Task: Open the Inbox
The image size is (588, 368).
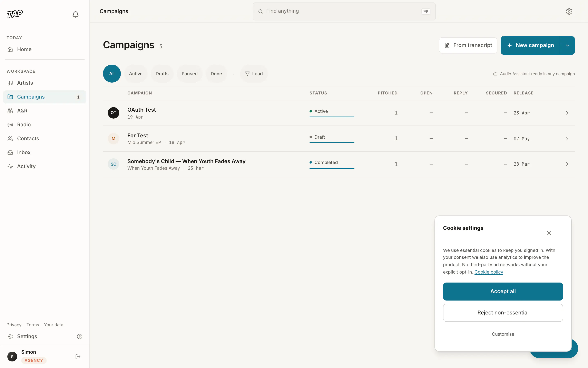Action: pyautogui.click(x=45, y=152)
